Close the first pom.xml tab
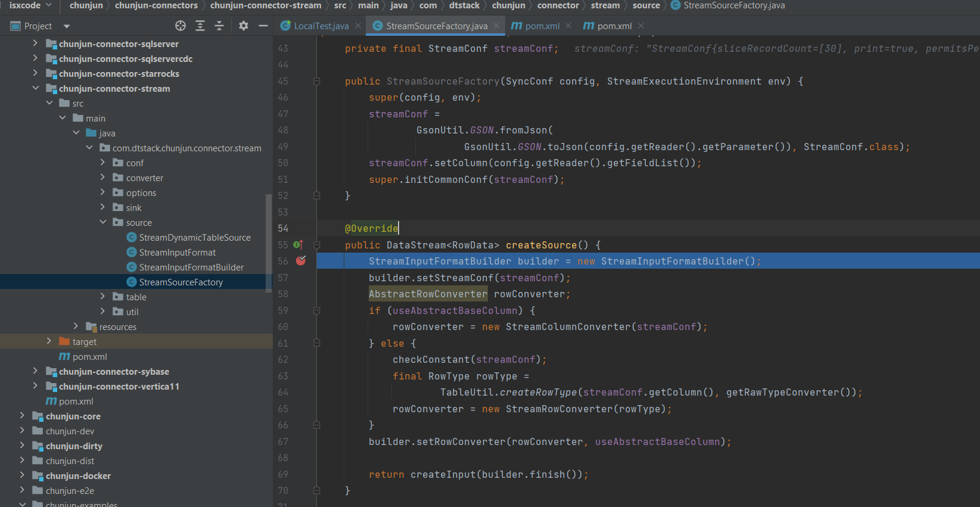 click(x=568, y=26)
